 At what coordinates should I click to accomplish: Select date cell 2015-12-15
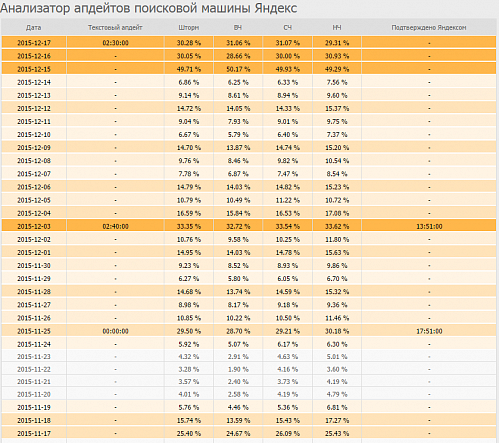click(x=34, y=69)
